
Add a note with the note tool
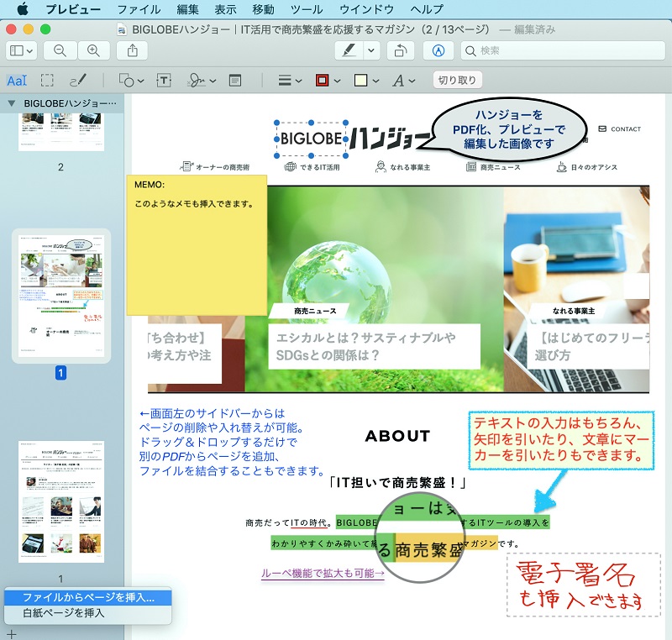235,81
